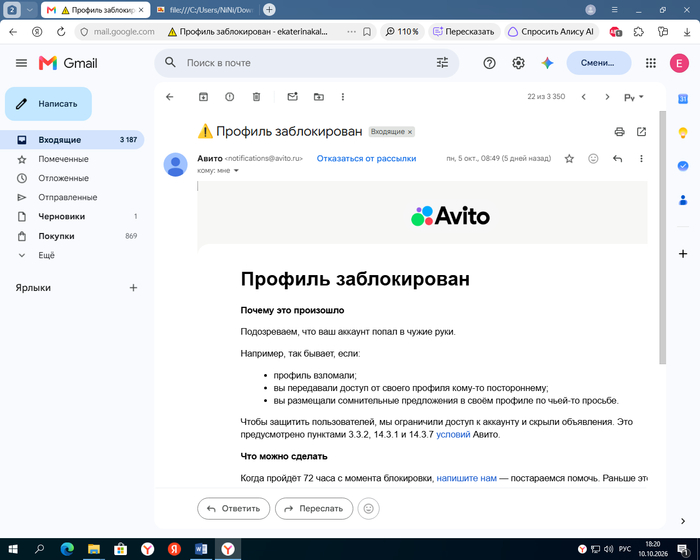Add emoji reaction in message header
This screenshot has height=560, width=700.
click(x=593, y=159)
